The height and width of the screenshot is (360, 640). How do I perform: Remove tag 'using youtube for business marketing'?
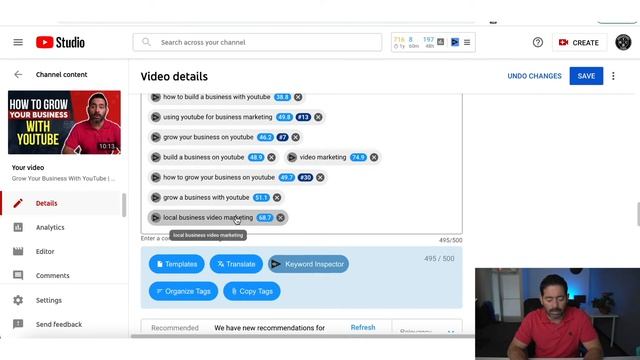tap(318, 117)
